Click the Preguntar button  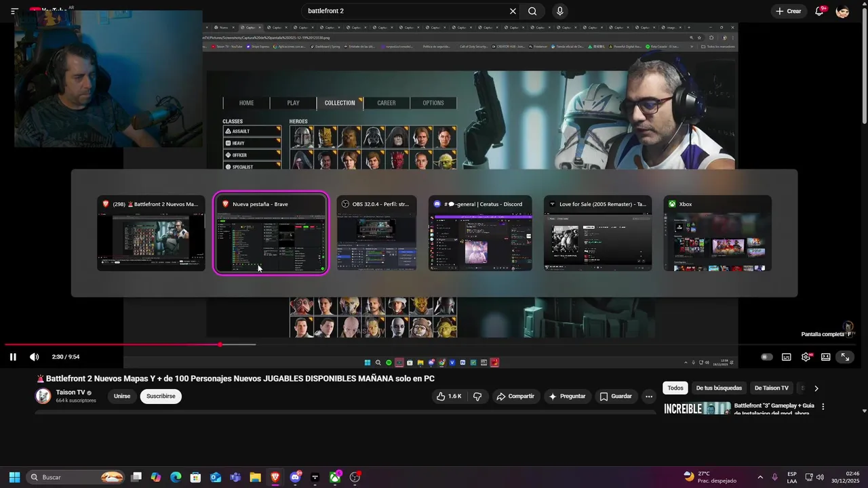point(567,396)
